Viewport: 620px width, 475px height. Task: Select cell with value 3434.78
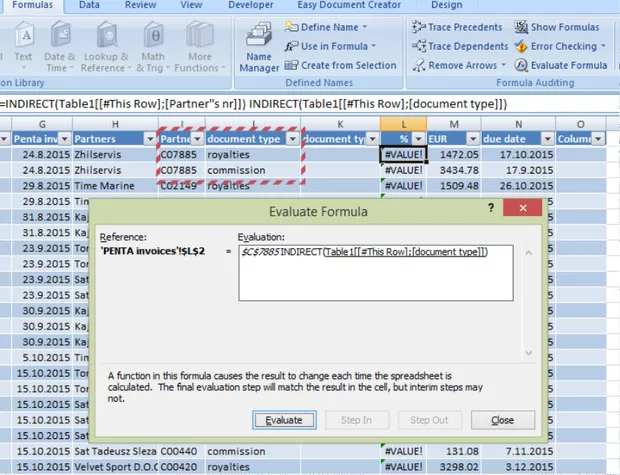pos(454,170)
